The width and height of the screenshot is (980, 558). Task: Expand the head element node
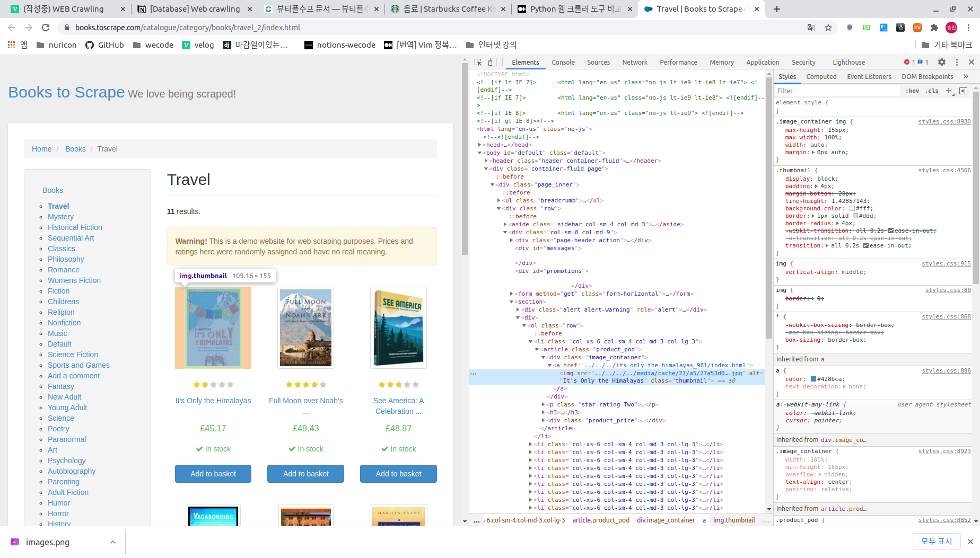click(480, 145)
